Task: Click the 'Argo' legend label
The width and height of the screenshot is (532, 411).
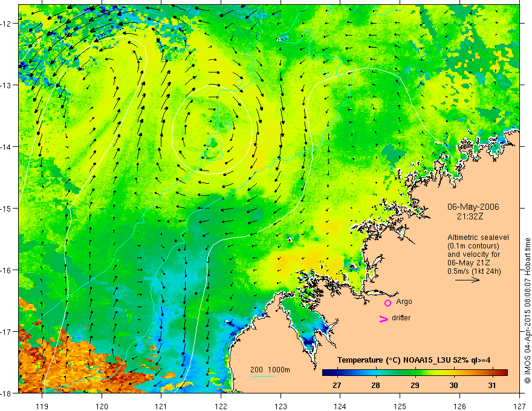Action: click(404, 302)
